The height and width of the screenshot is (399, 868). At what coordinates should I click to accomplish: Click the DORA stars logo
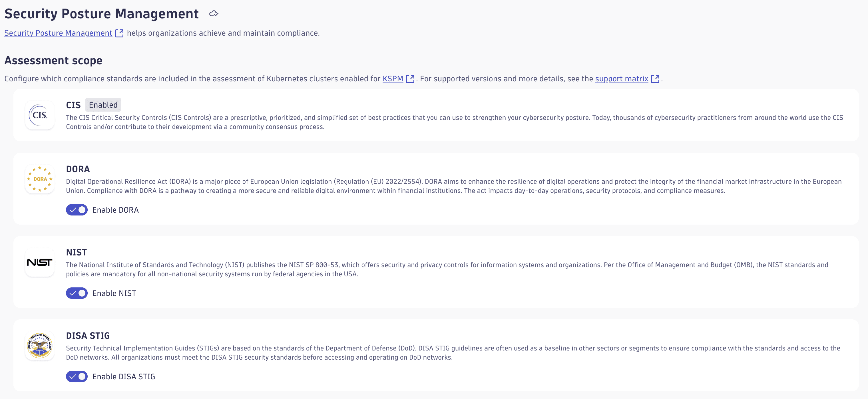(x=40, y=179)
